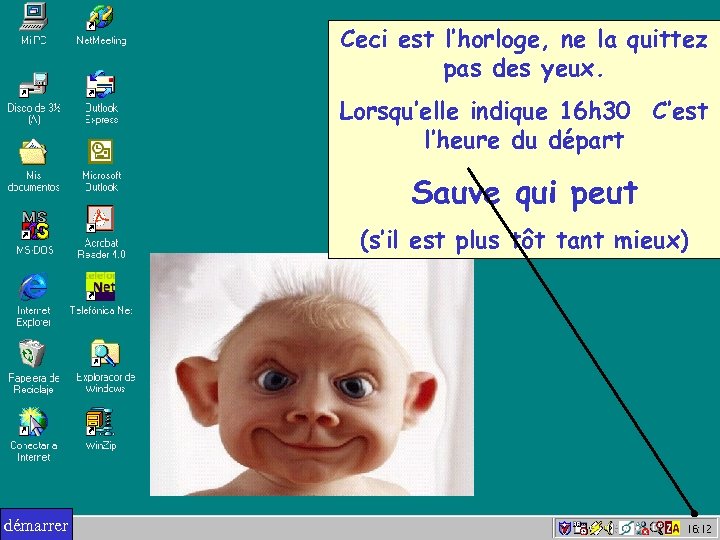Open the Mi PC desktop icon
Image resolution: width=720 pixels, height=540 pixels.
[34, 24]
